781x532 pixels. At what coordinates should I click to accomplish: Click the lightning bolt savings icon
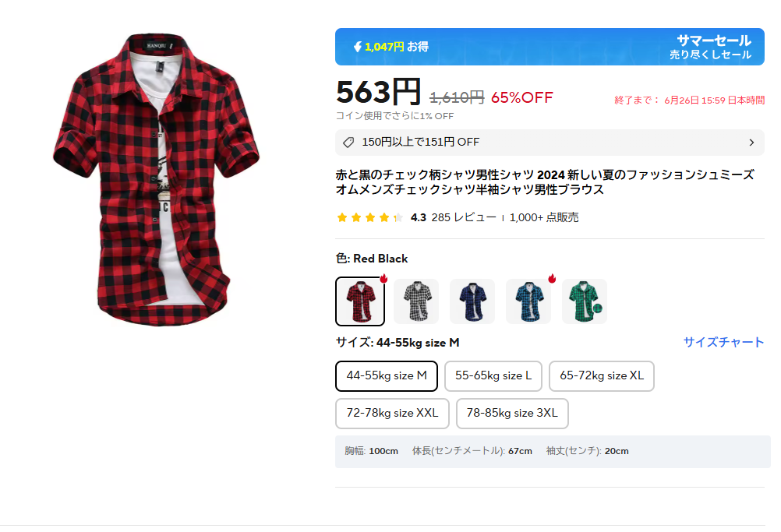click(357, 47)
